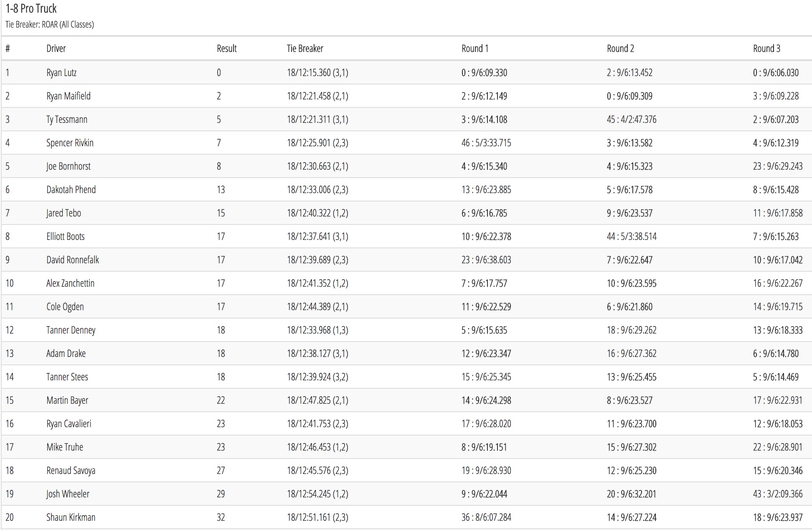Click result value '32' for Shaun Kirkman
The image size is (812, 530).
221,517
